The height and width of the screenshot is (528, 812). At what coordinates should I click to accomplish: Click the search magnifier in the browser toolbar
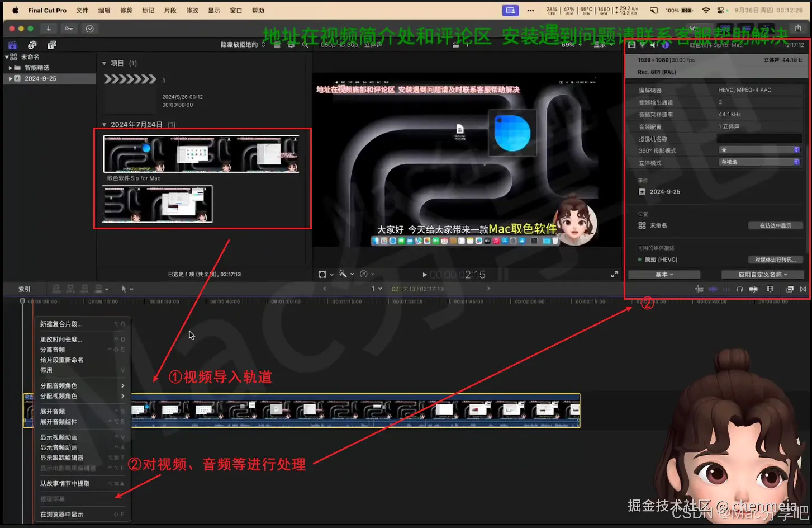click(x=305, y=45)
